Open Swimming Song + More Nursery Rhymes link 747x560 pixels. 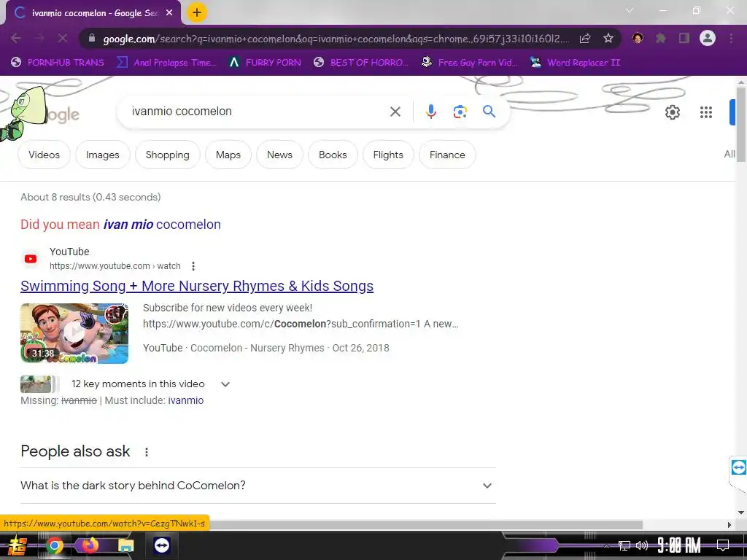pos(197,286)
